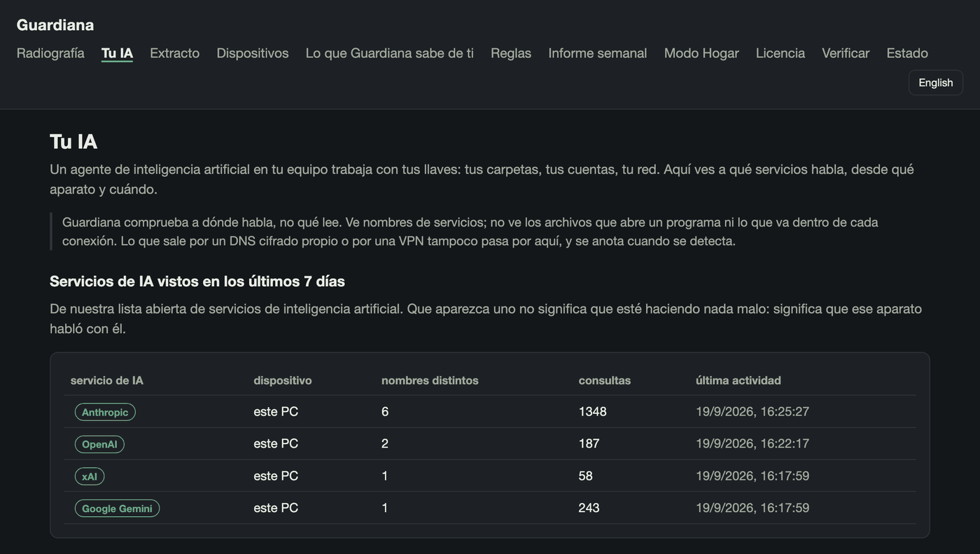Viewport: 980px width, 554px height.
Task: Open the Licencia tab
Action: [x=780, y=53]
